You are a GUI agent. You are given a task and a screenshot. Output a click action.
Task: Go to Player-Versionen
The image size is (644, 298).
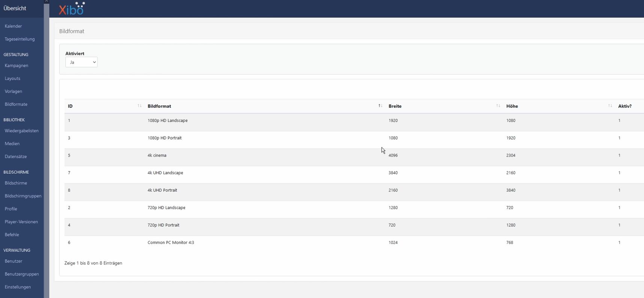(21, 222)
